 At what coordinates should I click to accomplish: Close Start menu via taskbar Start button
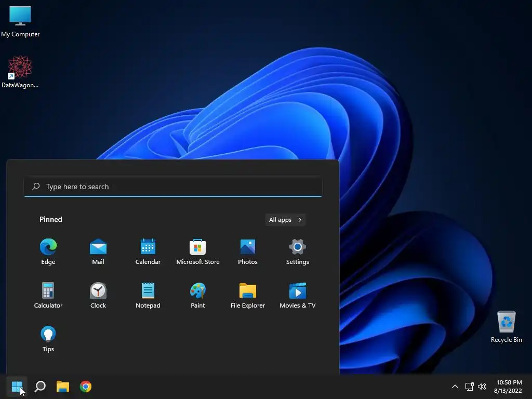[x=17, y=387]
